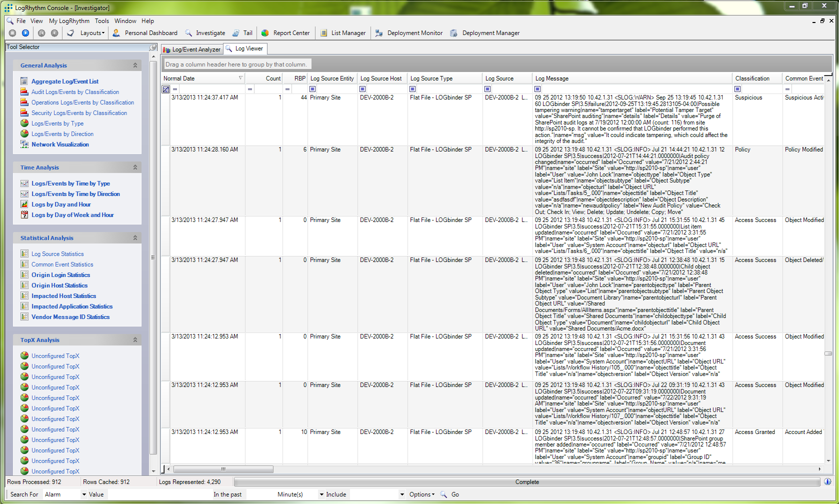
Task: Open Impacted Application Statistics
Action: [72, 306]
